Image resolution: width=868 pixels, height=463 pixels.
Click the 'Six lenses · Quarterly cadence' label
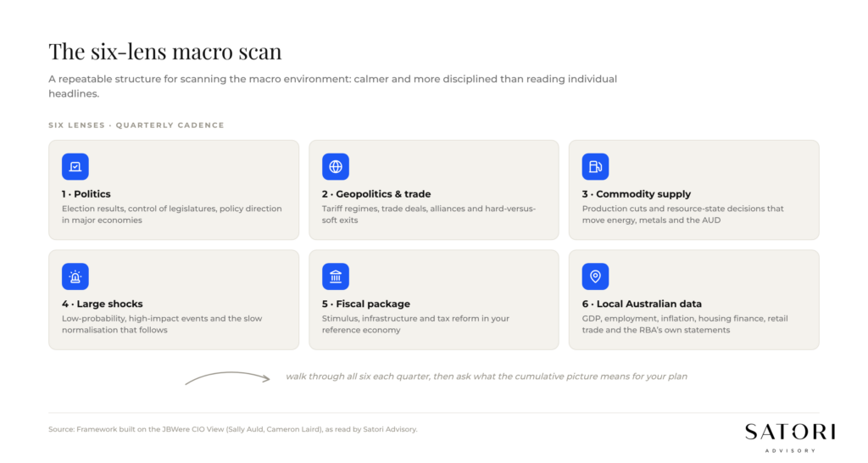(136, 126)
